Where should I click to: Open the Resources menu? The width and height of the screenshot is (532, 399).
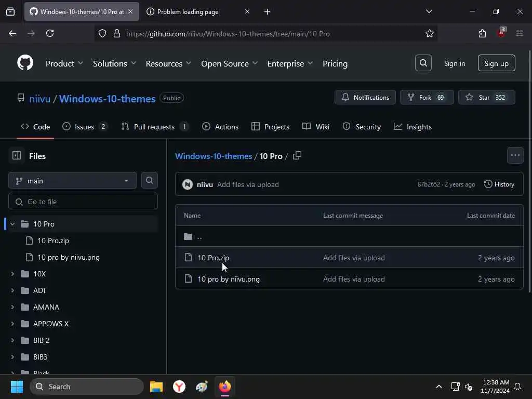[169, 63]
